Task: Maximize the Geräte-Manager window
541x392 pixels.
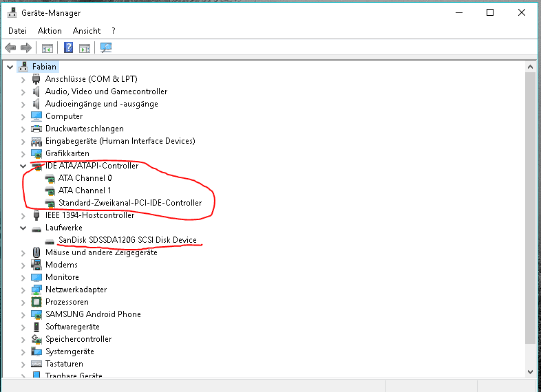Action: pyautogui.click(x=490, y=13)
